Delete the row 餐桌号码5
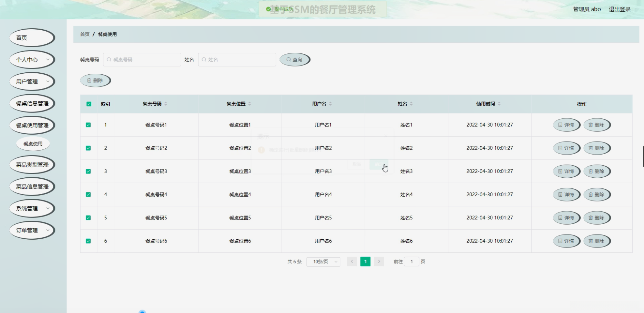This screenshot has width=644, height=313. (x=597, y=218)
